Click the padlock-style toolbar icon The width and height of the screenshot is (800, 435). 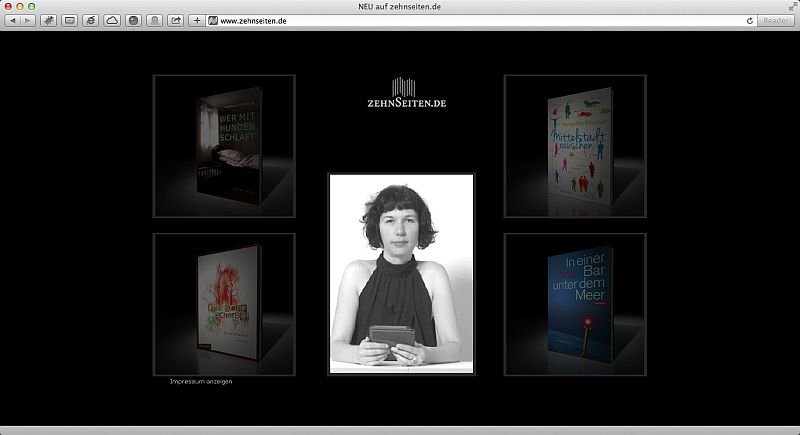click(x=155, y=20)
